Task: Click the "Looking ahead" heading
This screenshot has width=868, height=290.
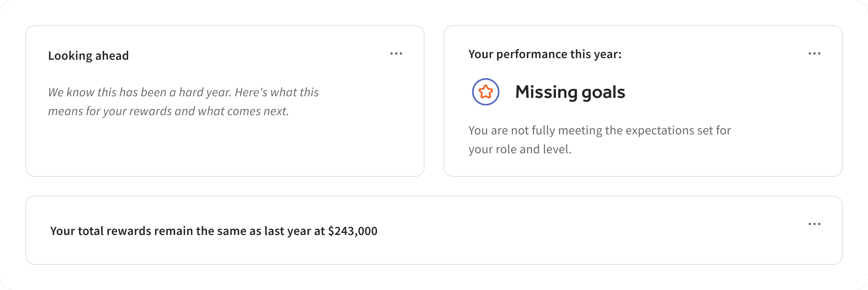Action: [x=88, y=56]
